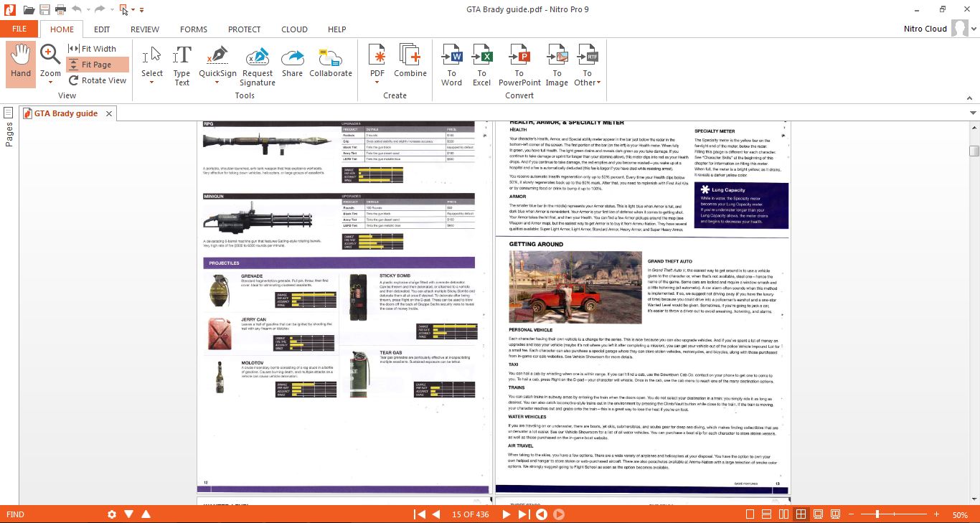This screenshot has width=980, height=523.
Task: Expand the Select tool dropdown
Action: (152, 83)
